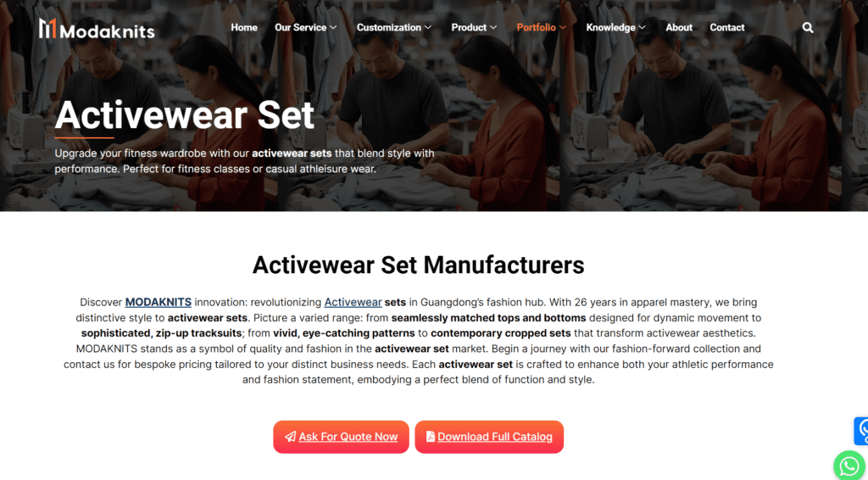
Task: Open the About page
Action: tap(679, 27)
